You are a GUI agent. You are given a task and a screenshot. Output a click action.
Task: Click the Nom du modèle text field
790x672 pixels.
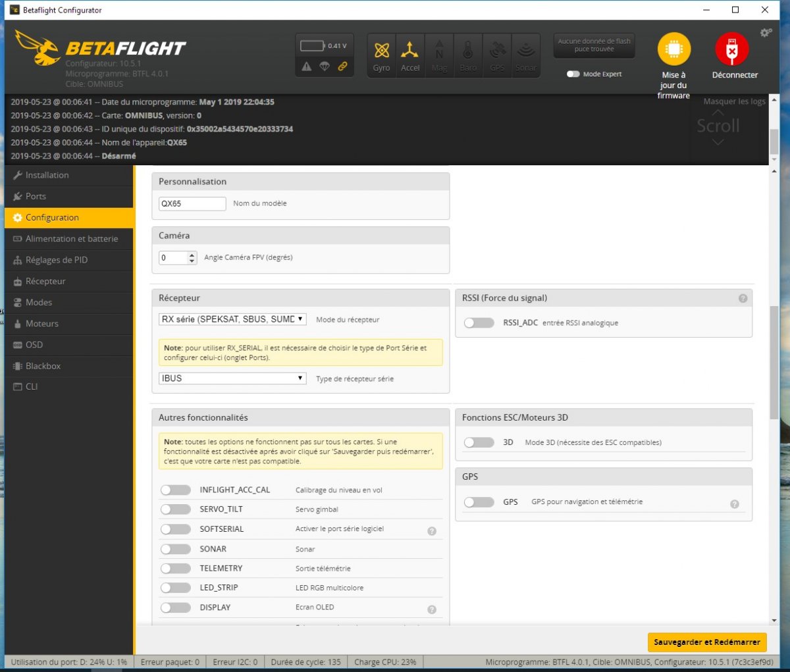[x=192, y=204]
